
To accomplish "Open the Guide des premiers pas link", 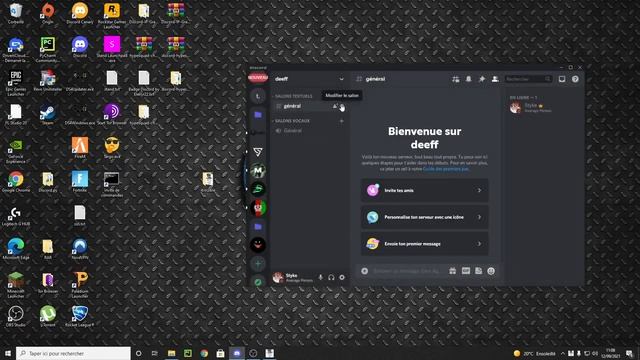I will (x=446, y=169).
